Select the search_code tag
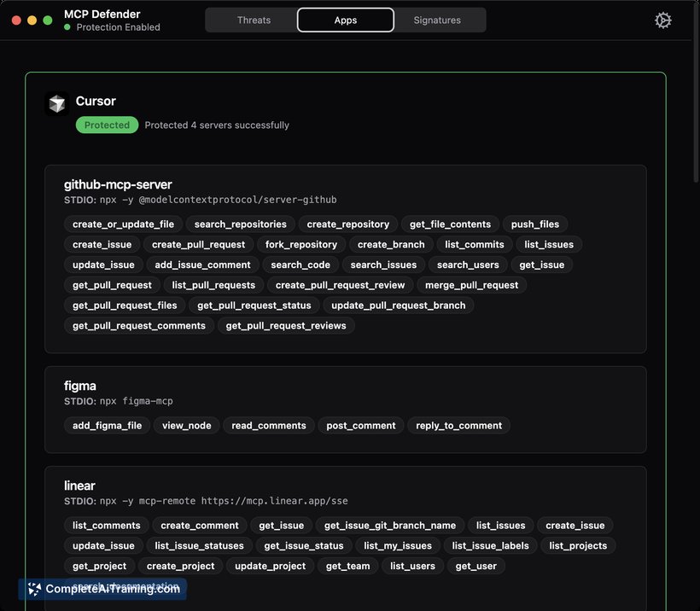The width and height of the screenshot is (700, 611). click(300, 265)
